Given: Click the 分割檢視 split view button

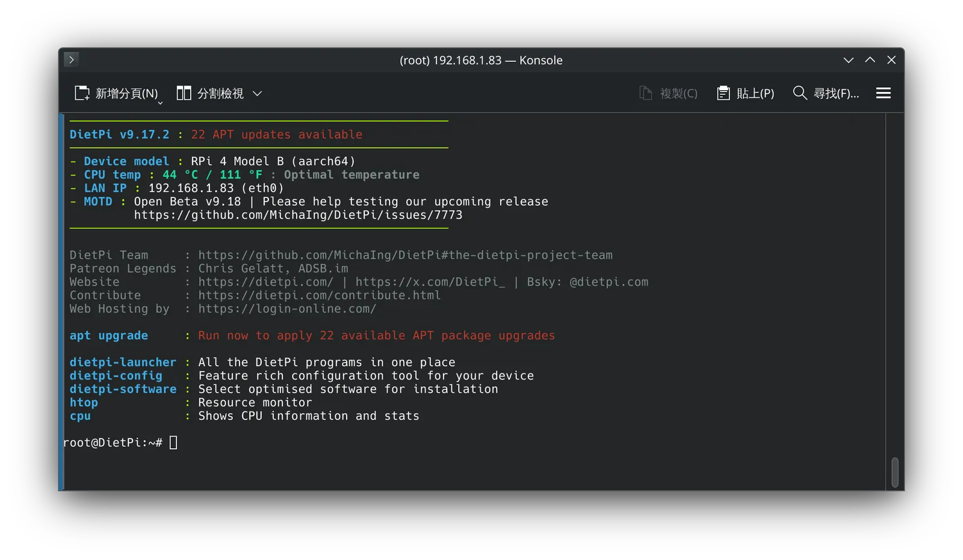Looking at the screenshot, I should tap(210, 93).
